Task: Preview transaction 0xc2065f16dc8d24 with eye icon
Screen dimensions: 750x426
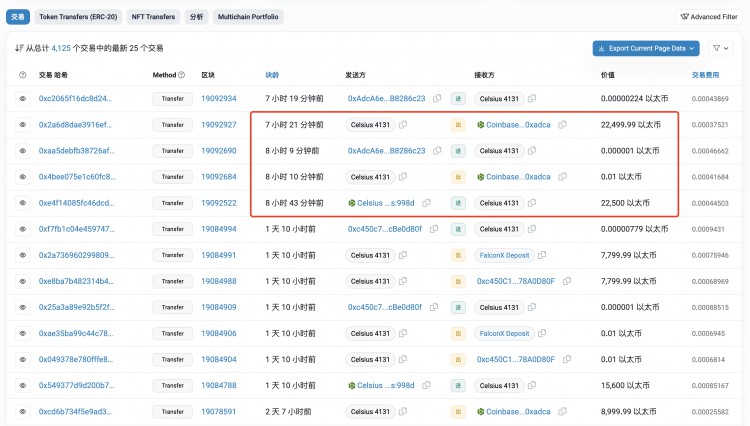Action: click(x=22, y=98)
